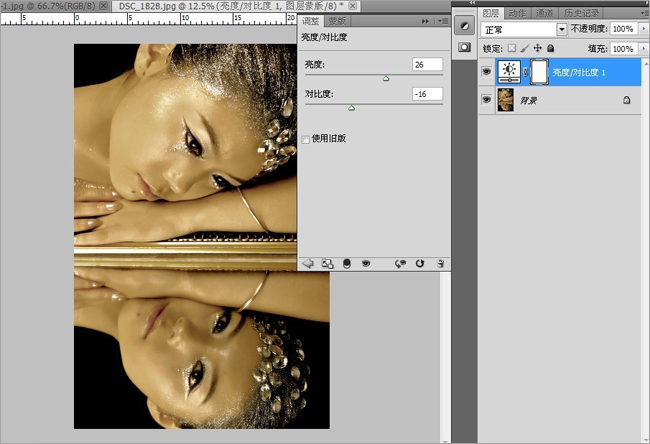The image size is (650, 444).
Task: Collapse the right panel dock arrows
Action: [472, 2]
